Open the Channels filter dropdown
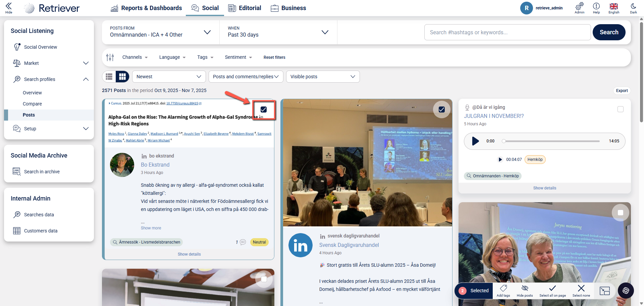This screenshot has width=644, height=306. click(135, 57)
